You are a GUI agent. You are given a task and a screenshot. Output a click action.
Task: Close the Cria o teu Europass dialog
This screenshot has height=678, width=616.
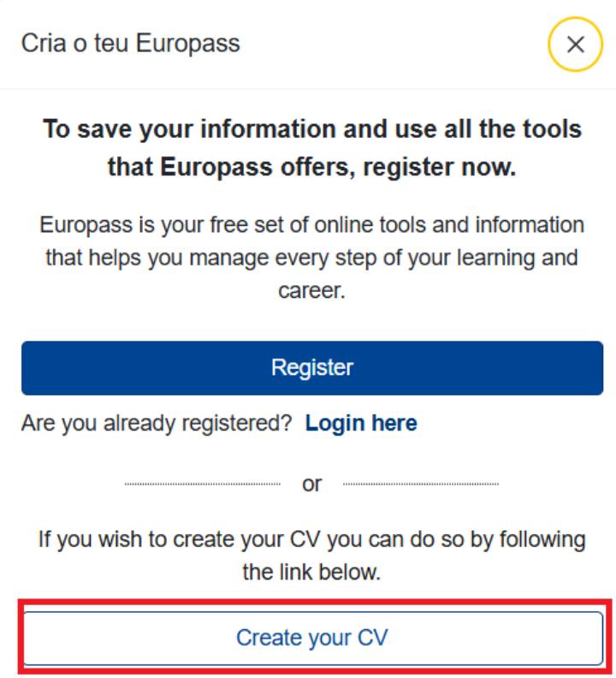point(576,45)
